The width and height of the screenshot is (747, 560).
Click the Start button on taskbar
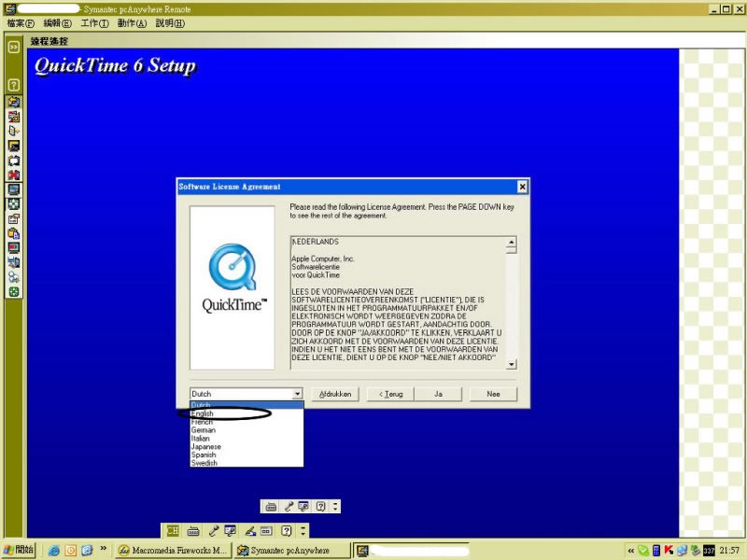pos(19,550)
